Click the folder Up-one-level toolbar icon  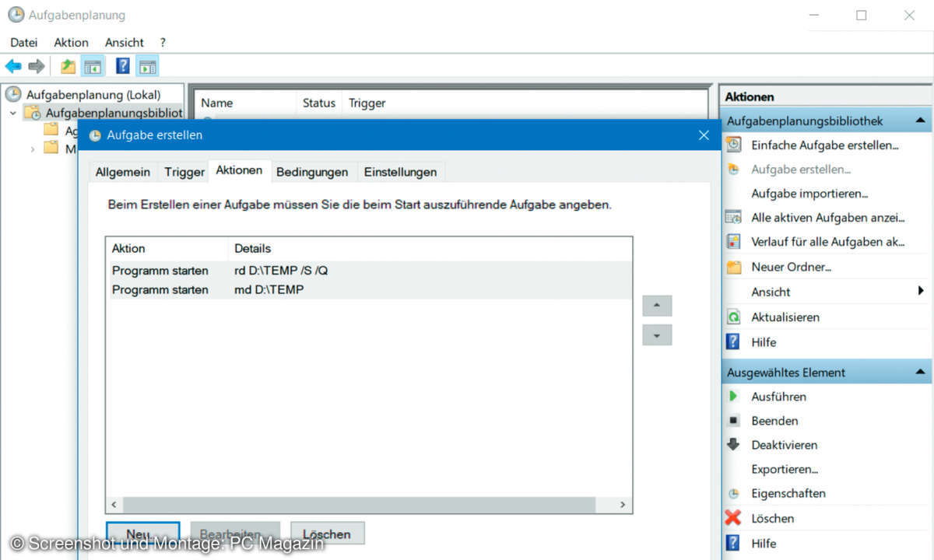click(x=68, y=67)
